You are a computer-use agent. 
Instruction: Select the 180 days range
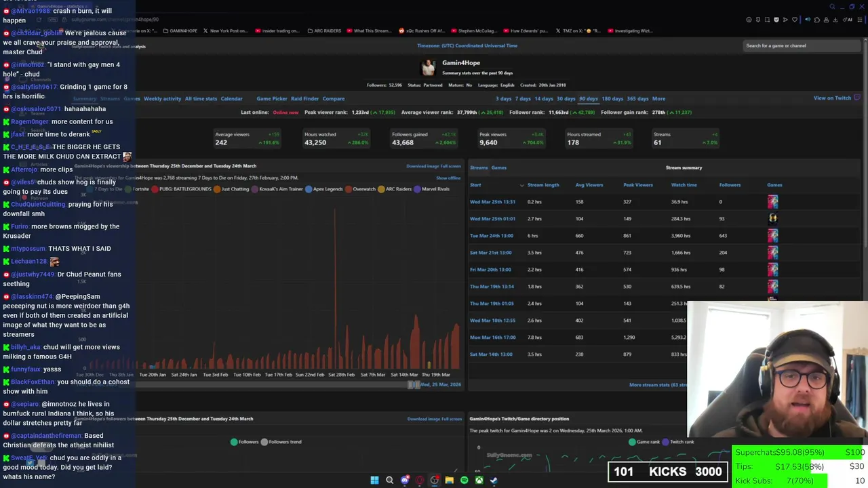click(x=612, y=98)
